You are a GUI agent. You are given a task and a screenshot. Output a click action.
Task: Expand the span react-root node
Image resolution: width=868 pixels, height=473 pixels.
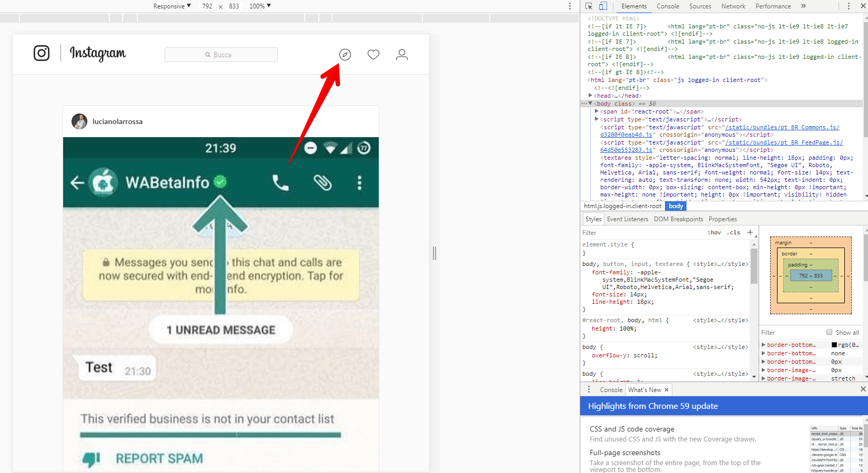click(x=597, y=111)
